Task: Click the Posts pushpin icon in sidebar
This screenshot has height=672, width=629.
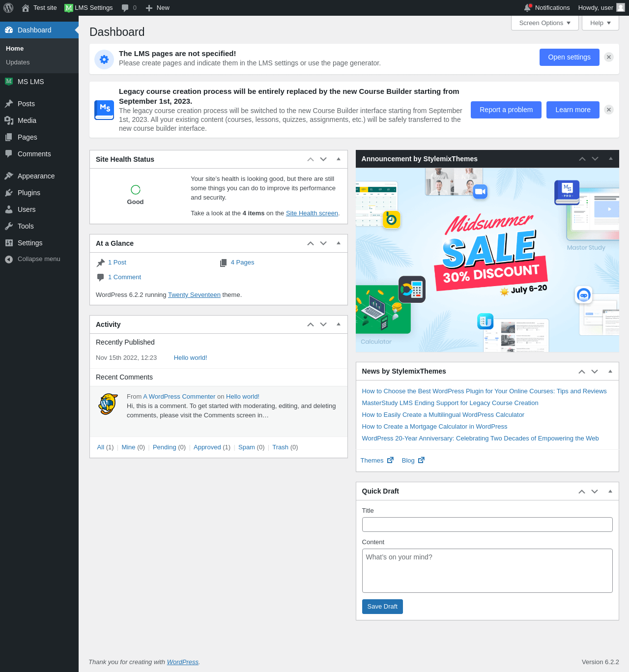Action: pyautogui.click(x=9, y=104)
